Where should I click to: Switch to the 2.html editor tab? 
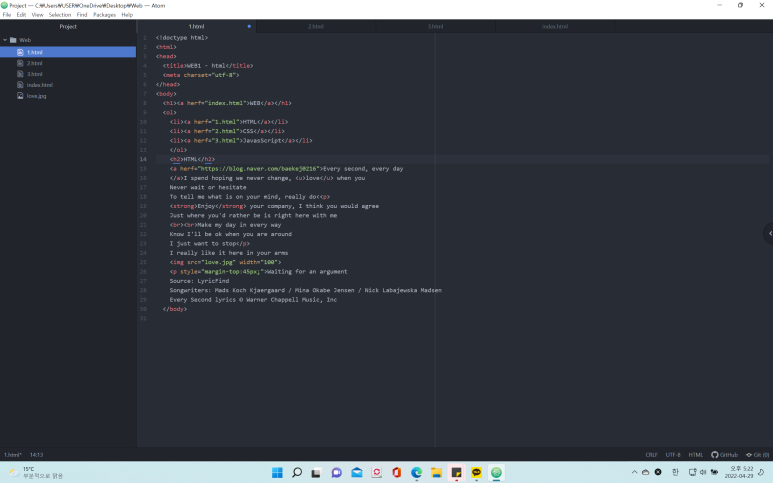pos(316,27)
